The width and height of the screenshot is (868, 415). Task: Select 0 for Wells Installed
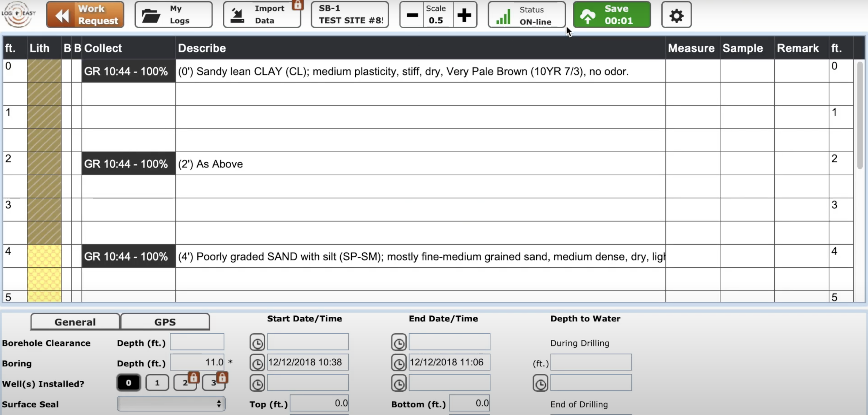128,383
